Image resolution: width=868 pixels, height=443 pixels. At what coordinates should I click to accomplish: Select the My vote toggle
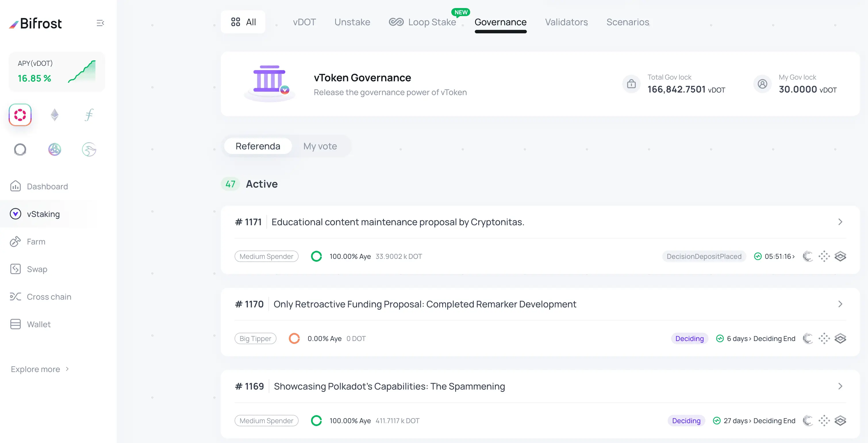pyautogui.click(x=320, y=146)
